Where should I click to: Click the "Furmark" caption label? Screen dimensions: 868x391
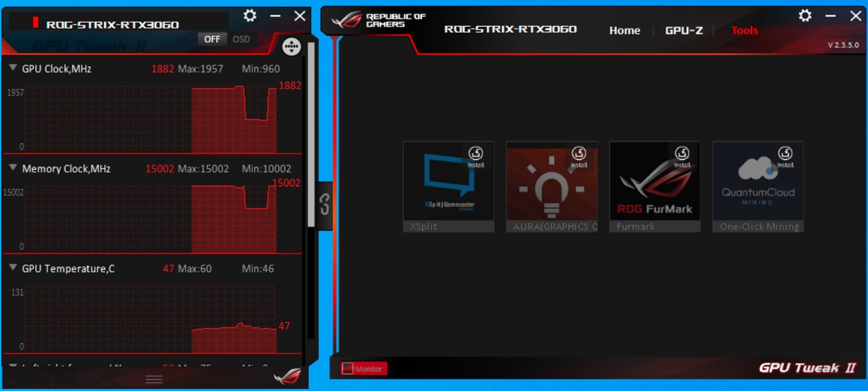pos(635,227)
